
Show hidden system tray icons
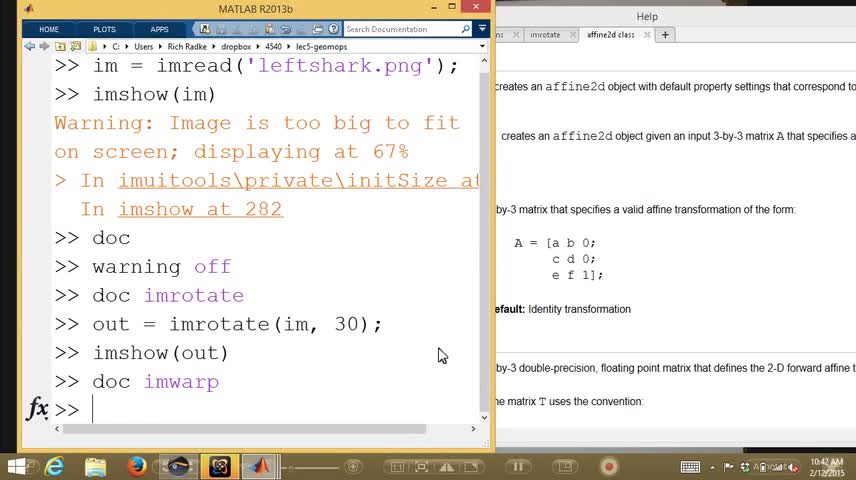pyautogui.click(x=712, y=467)
